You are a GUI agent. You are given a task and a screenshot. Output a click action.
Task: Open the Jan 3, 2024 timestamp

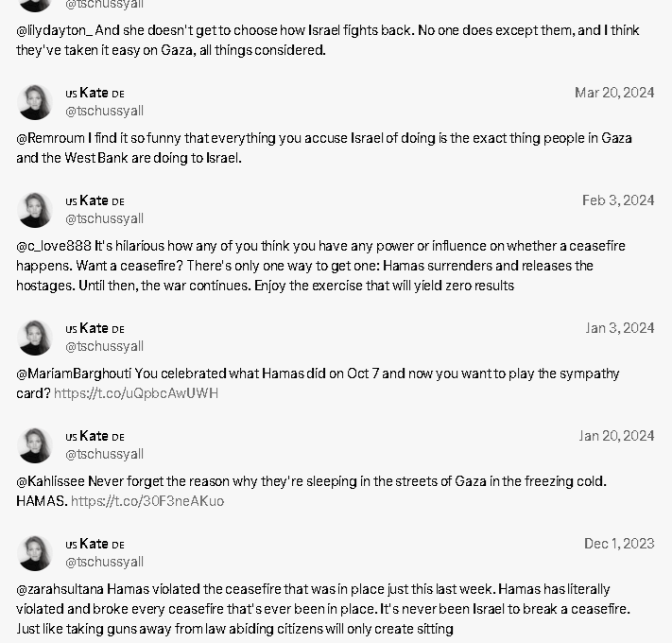pos(620,328)
